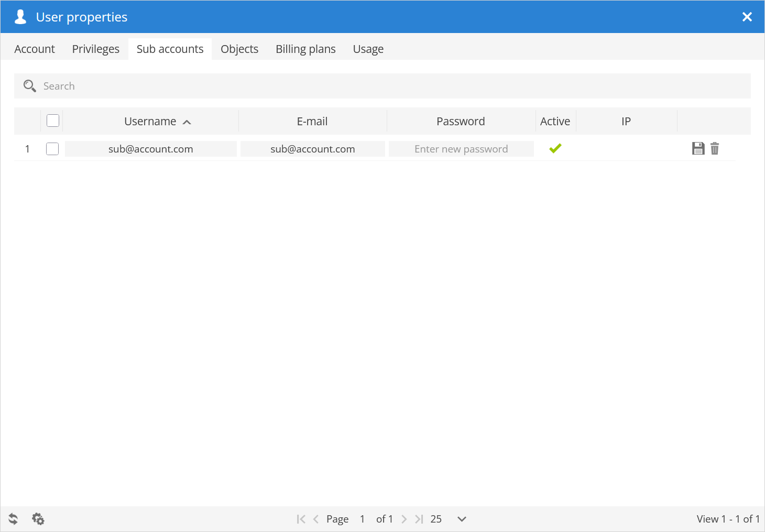Go to the first page of results

[x=301, y=519]
